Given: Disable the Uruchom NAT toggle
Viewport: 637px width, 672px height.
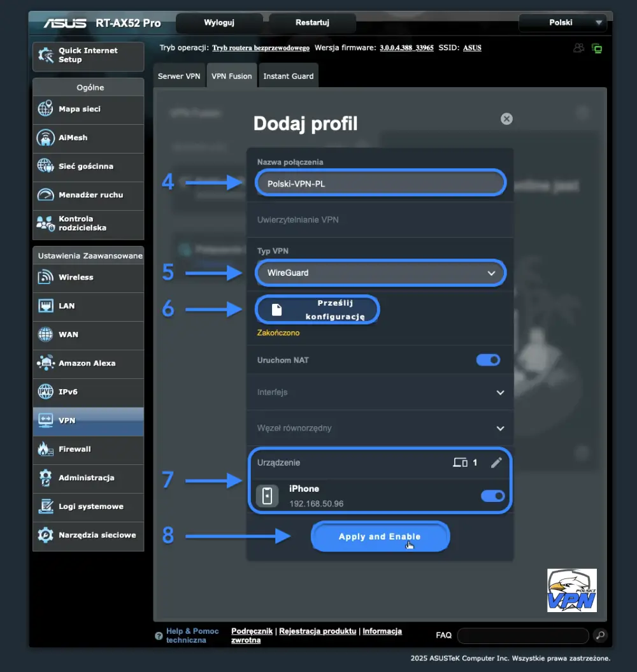Looking at the screenshot, I should tap(488, 360).
